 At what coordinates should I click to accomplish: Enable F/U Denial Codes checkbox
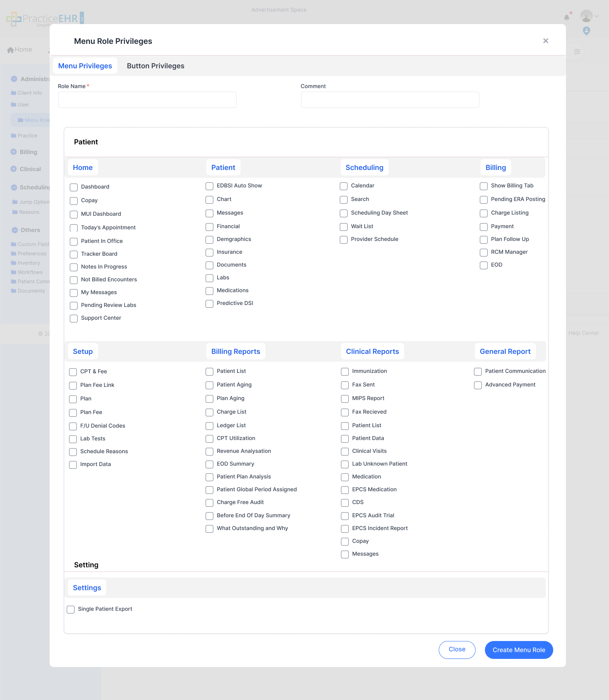click(73, 426)
